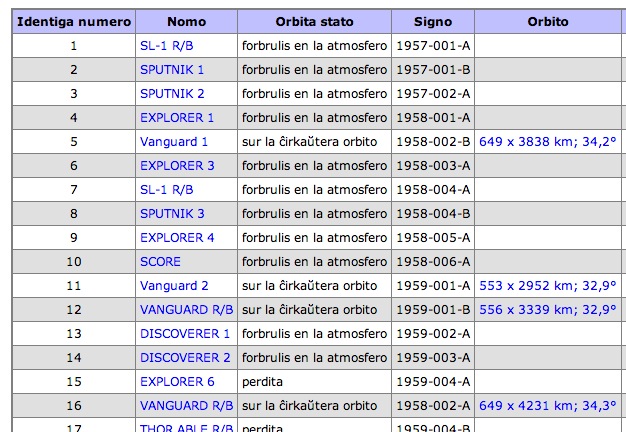Click identity number 12 cell

pyautogui.click(x=74, y=310)
